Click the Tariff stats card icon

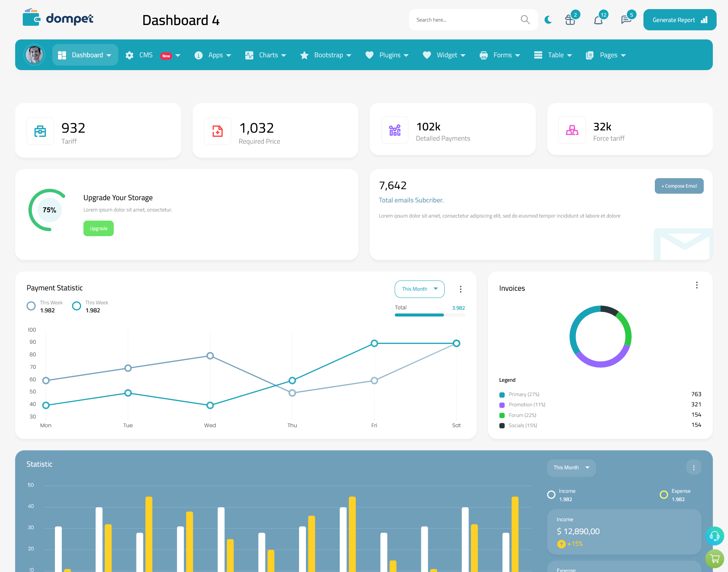coord(40,130)
